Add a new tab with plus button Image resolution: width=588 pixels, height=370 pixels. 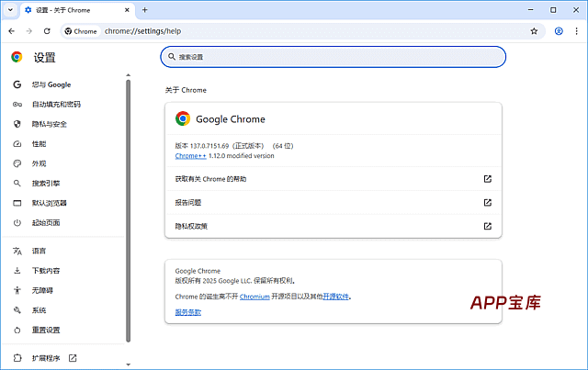[145, 10]
